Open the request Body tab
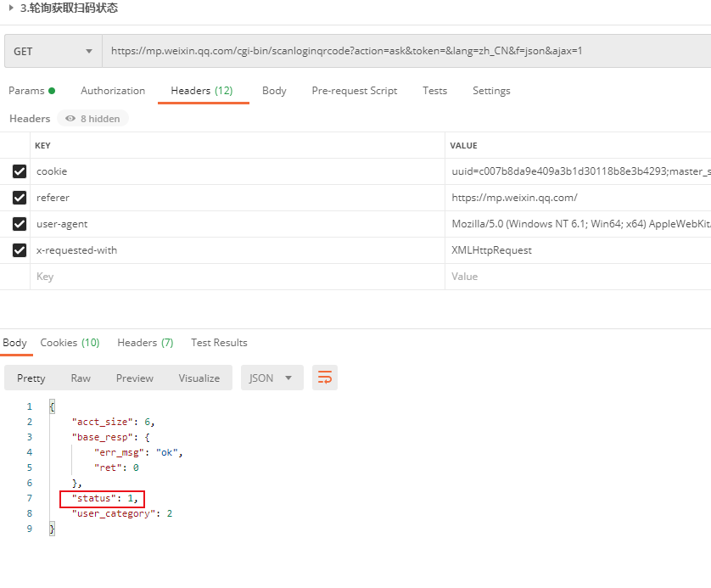 coord(274,91)
